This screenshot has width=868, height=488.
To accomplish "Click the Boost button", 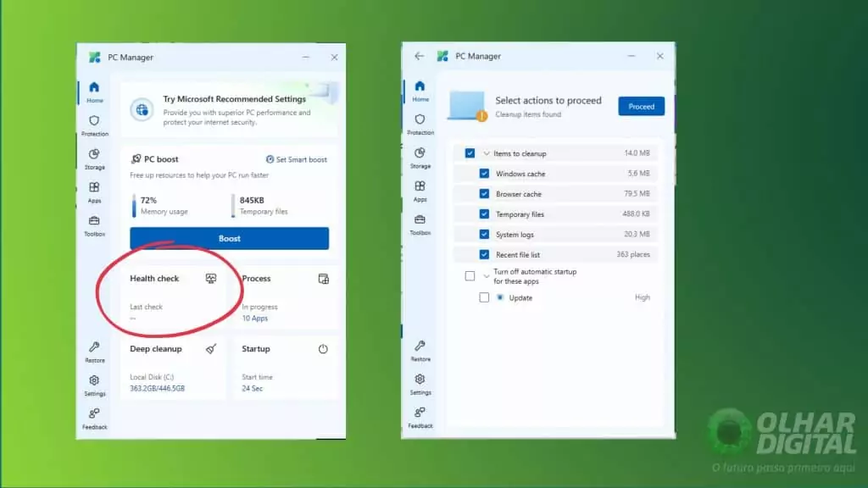I will (x=229, y=238).
